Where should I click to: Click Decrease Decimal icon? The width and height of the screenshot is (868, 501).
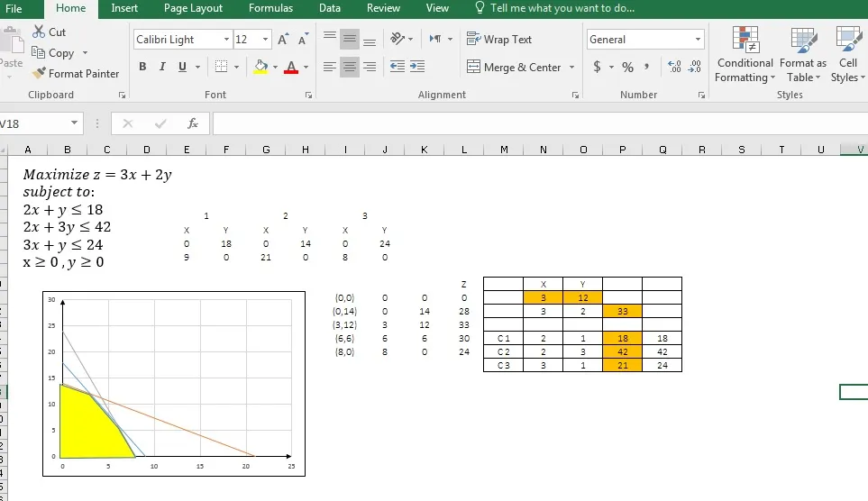(x=695, y=67)
